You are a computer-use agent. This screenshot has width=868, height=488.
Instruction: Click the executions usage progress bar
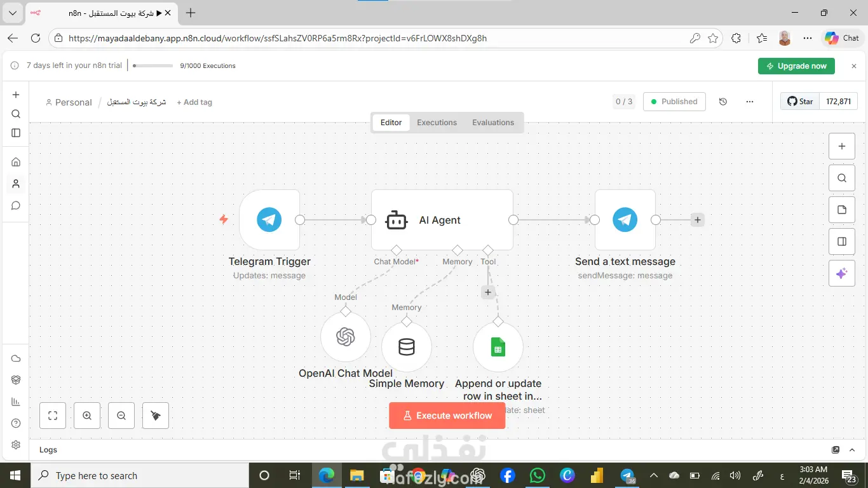coord(153,65)
